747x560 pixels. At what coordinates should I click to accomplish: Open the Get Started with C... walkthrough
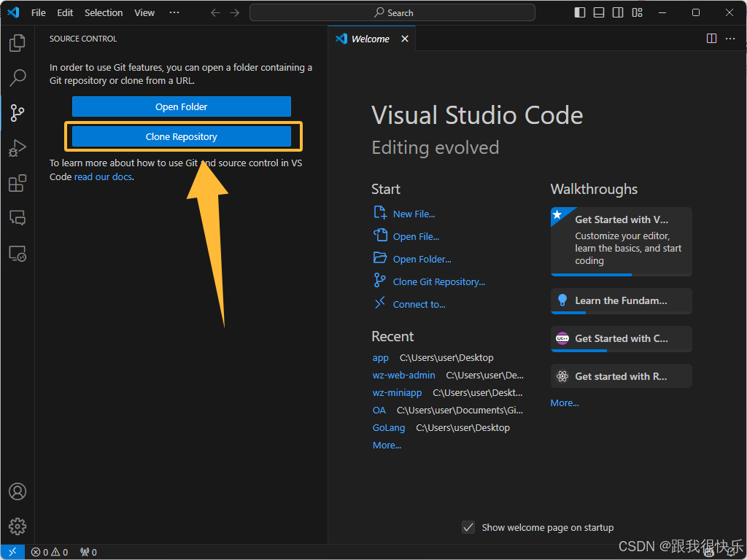click(x=622, y=339)
